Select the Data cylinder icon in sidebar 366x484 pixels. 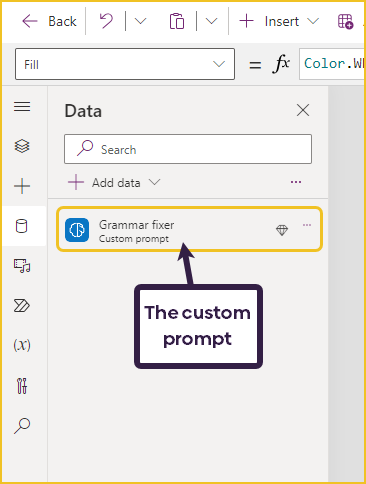coord(22,226)
